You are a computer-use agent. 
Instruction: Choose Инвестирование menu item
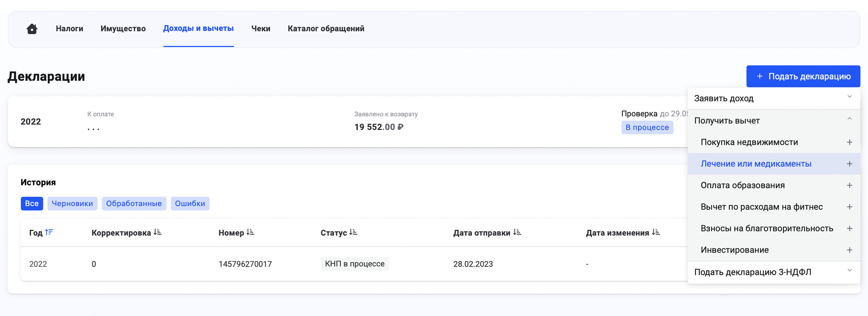pyautogui.click(x=774, y=250)
